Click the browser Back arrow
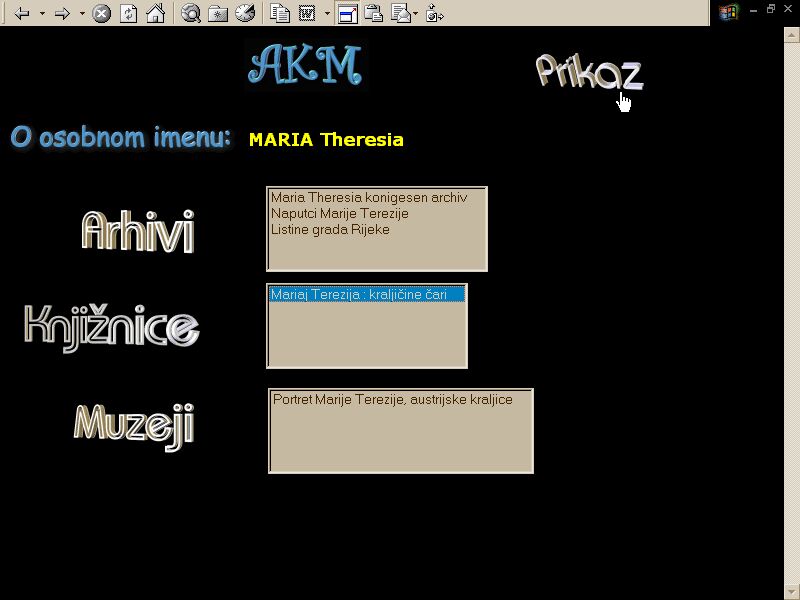The width and height of the screenshot is (800, 600). 22,14
